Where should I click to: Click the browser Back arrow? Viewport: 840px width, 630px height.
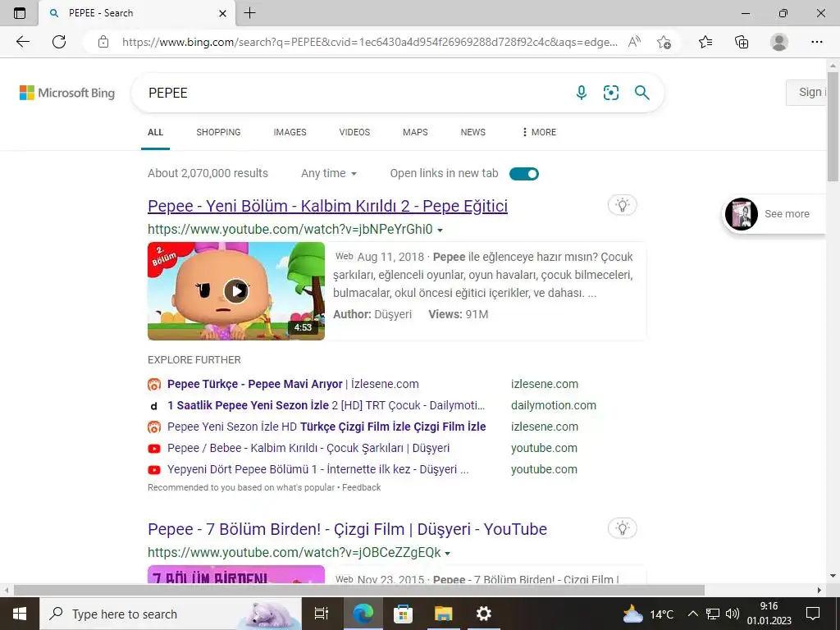[x=22, y=42]
